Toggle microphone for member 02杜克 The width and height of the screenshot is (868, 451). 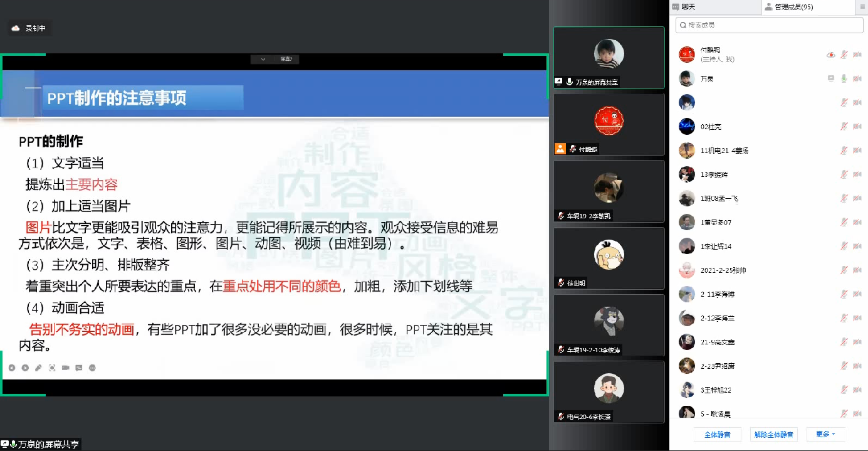tap(844, 127)
